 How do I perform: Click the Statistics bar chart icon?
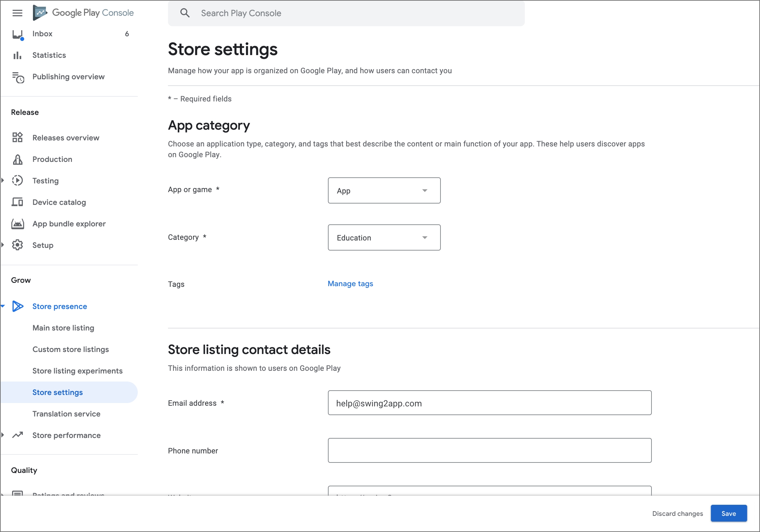(17, 55)
